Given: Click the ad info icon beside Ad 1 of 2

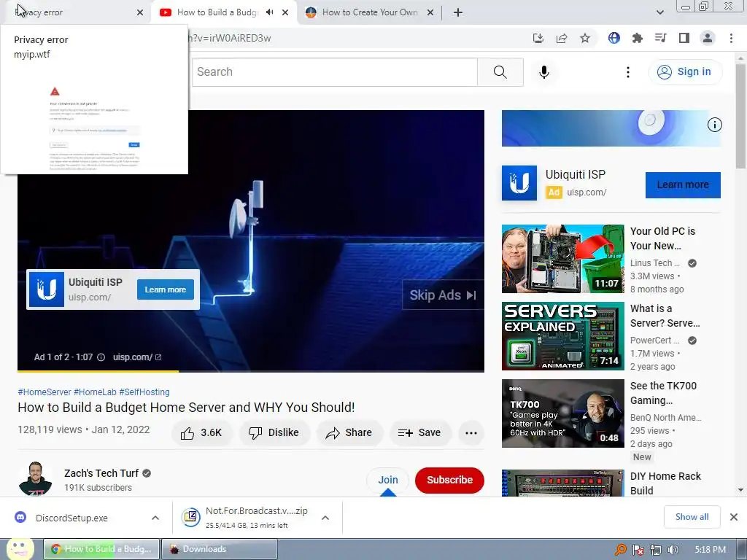Looking at the screenshot, I should click(x=101, y=357).
